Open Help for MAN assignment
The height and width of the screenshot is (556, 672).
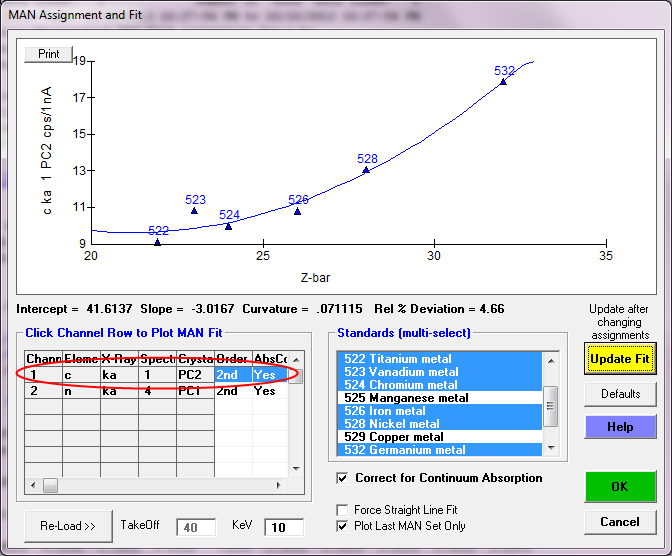[620, 428]
